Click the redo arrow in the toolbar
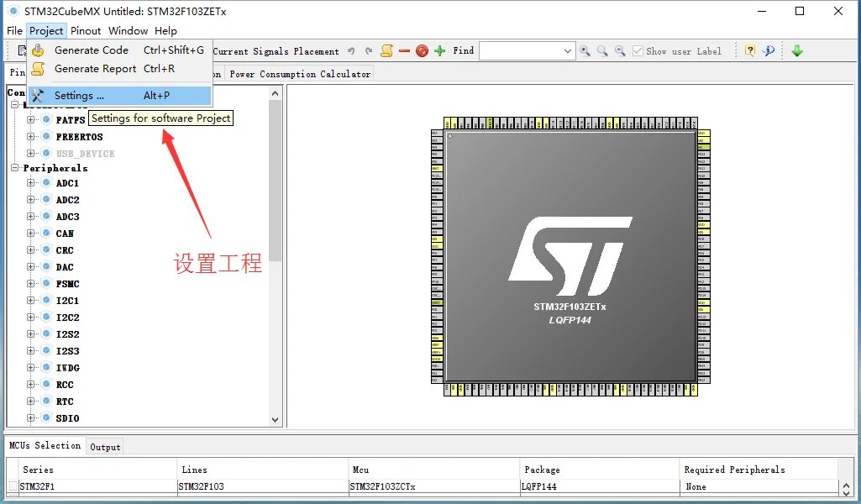861x504 pixels. coord(369,51)
